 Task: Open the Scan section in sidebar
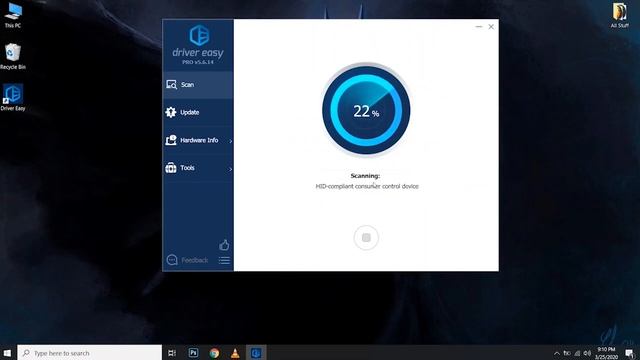[198, 84]
